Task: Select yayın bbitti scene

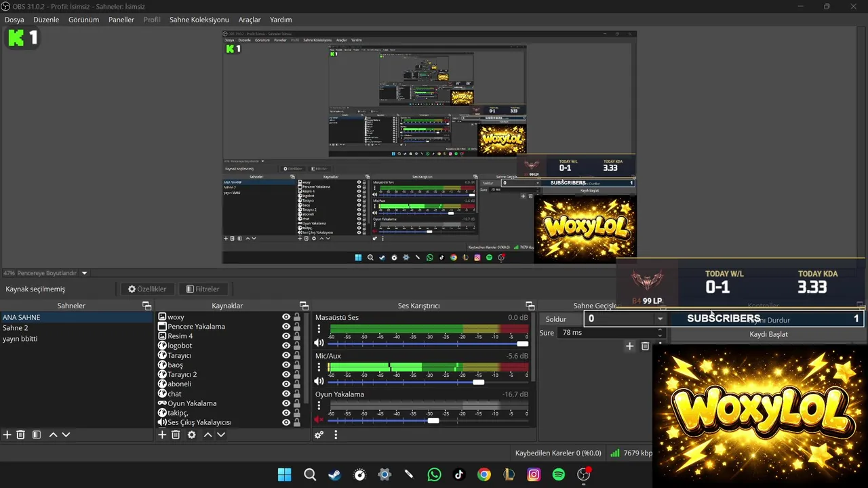Action: [x=77, y=338]
